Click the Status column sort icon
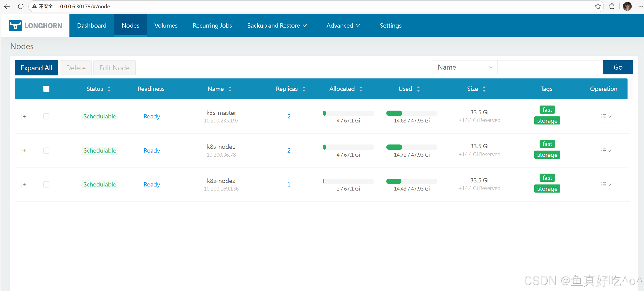The width and height of the screenshot is (644, 291). click(x=109, y=89)
